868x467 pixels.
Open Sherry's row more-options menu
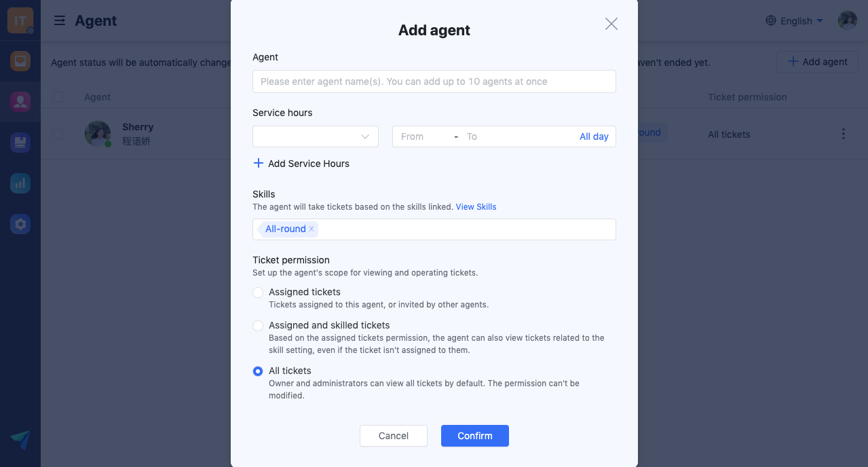click(x=844, y=134)
